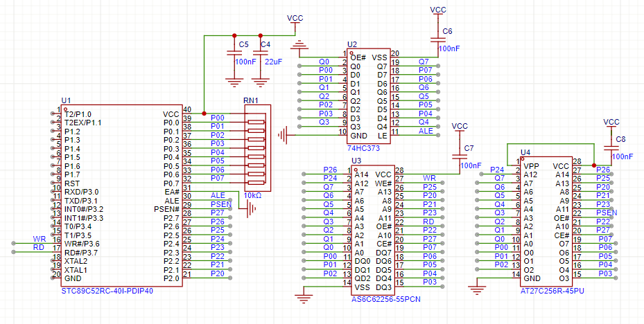Click the WR net label at U1 pin 16

coord(39,239)
